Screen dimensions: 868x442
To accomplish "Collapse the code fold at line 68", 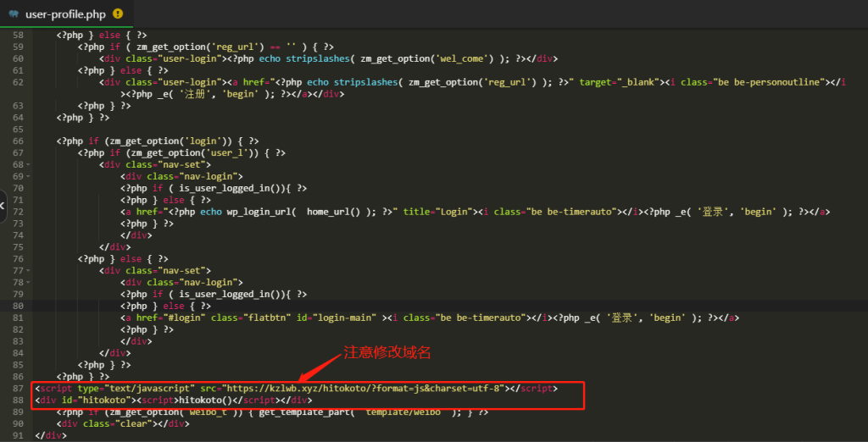I will (29, 164).
